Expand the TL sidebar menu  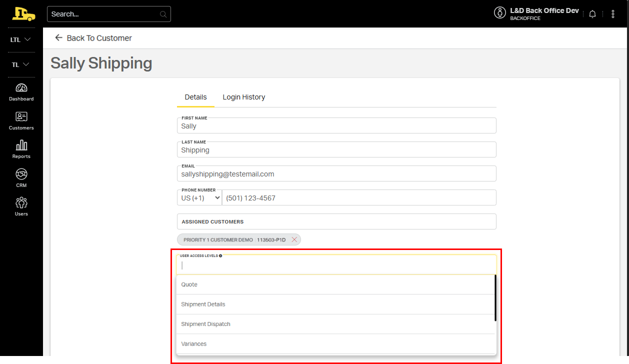pyautogui.click(x=21, y=64)
